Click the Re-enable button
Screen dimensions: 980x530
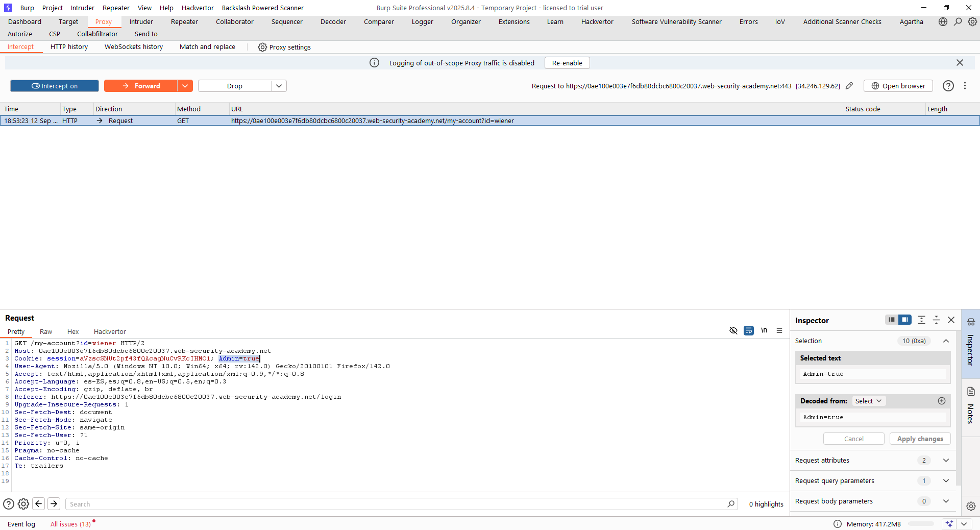tap(567, 63)
